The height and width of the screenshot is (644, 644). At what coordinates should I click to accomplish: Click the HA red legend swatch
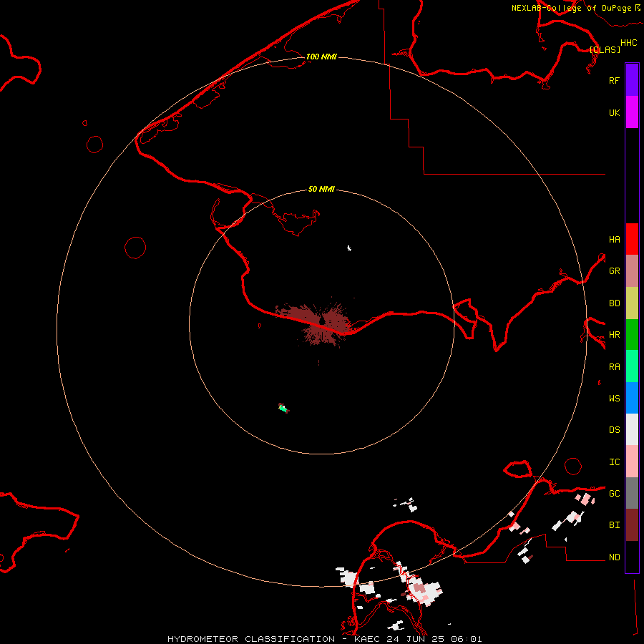[x=632, y=239]
